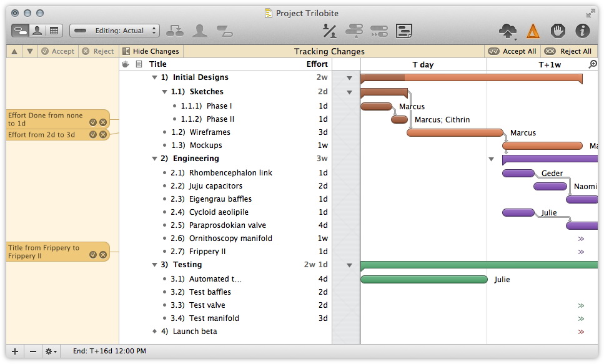
Task: Collapse the Testing task group
Action: pos(155,265)
